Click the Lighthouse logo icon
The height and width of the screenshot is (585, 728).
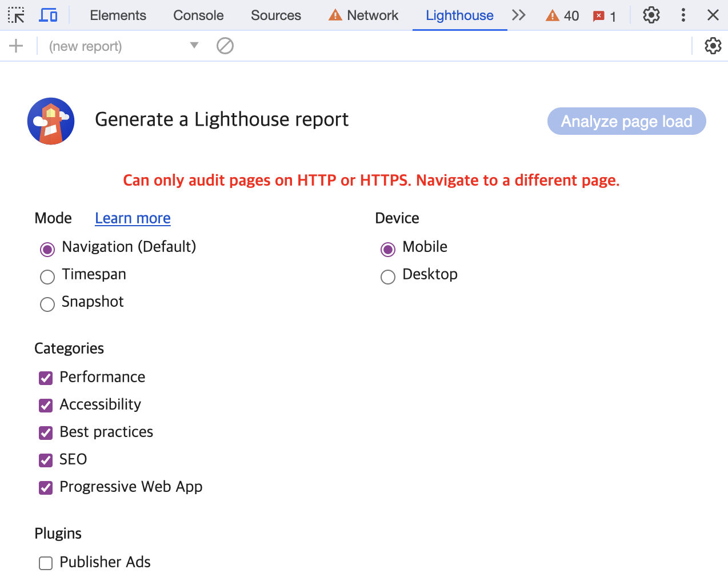tap(51, 121)
